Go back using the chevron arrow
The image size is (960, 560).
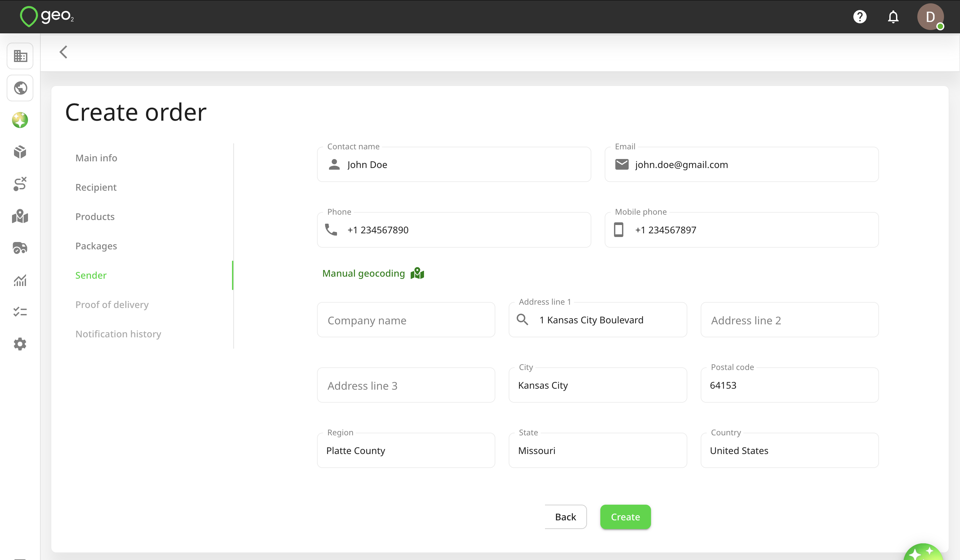63,52
